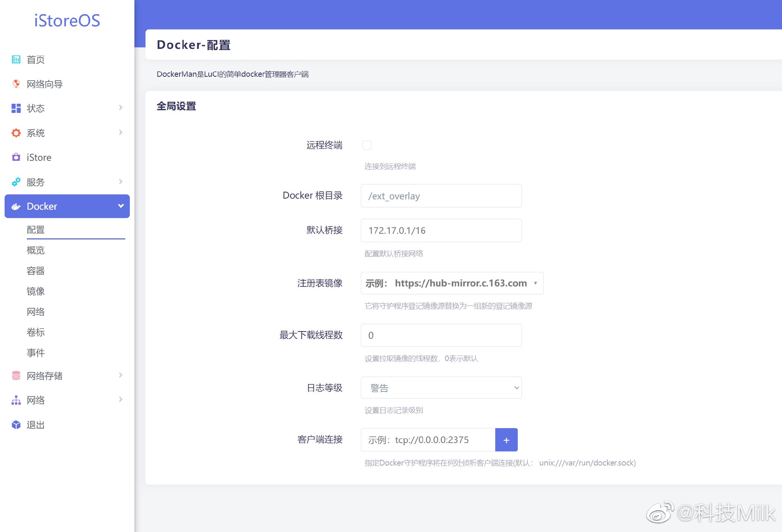The image size is (782, 532).
Task: Click the + button next to 客户端连接
Action: [x=506, y=440]
